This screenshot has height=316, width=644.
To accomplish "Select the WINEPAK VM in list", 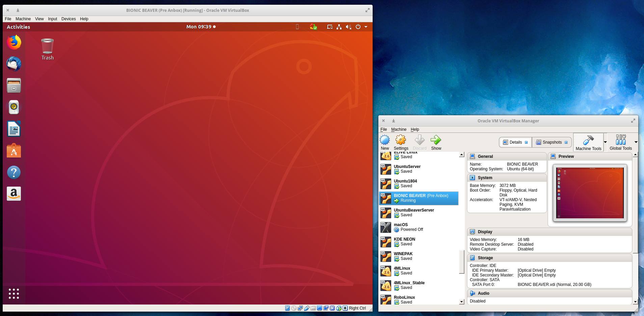I will point(419,256).
